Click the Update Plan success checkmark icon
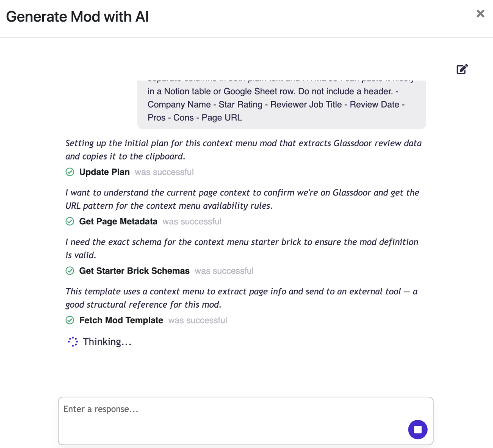Viewport: 493px width, 448px height. pyautogui.click(x=70, y=172)
